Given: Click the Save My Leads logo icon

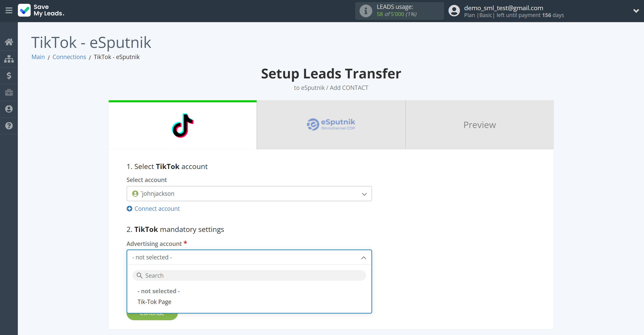Looking at the screenshot, I should (23, 11).
